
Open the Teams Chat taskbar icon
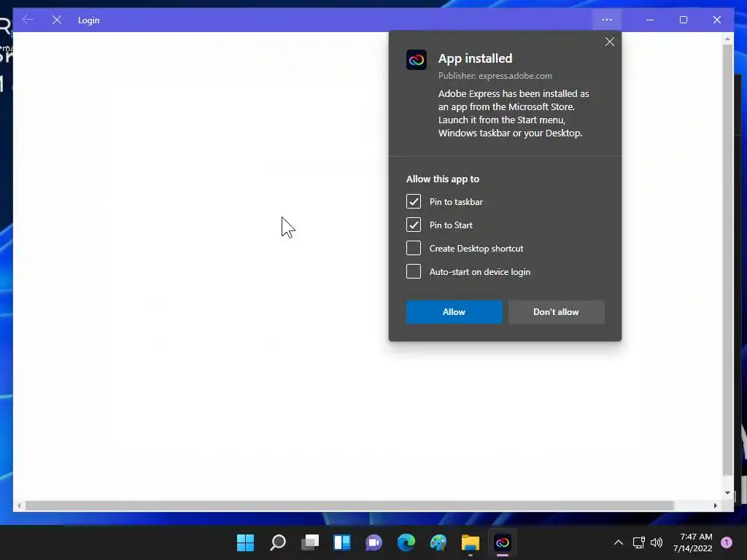[374, 542]
